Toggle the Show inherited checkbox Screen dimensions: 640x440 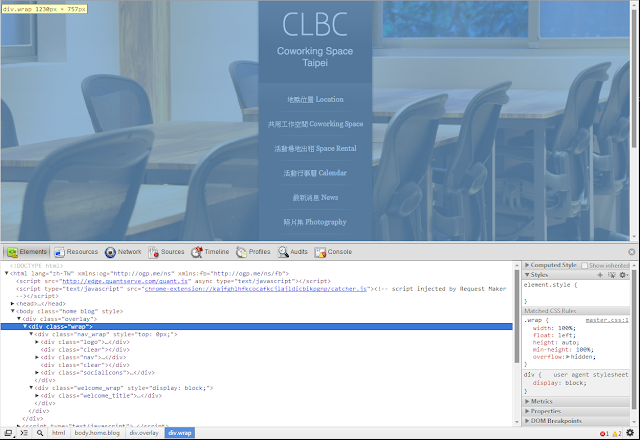584,266
